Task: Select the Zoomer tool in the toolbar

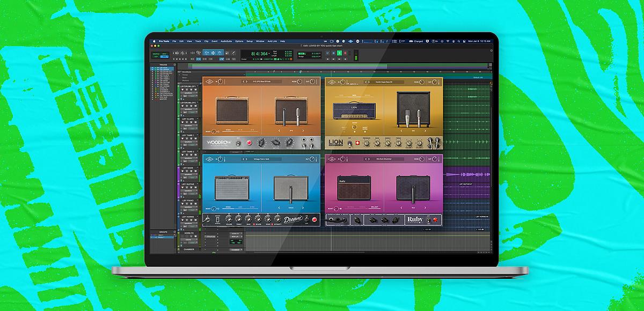Action: (x=198, y=53)
